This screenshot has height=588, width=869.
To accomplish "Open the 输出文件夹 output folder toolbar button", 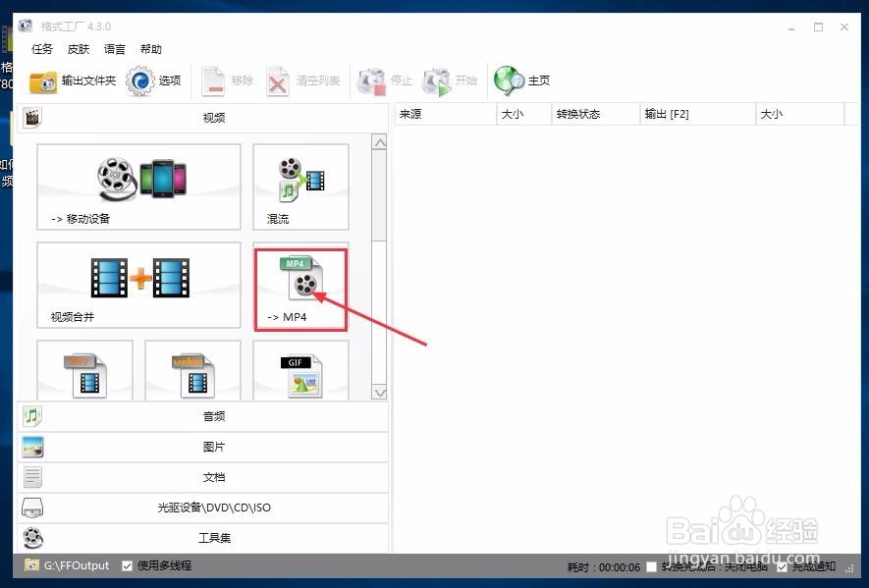I will tap(72, 80).
